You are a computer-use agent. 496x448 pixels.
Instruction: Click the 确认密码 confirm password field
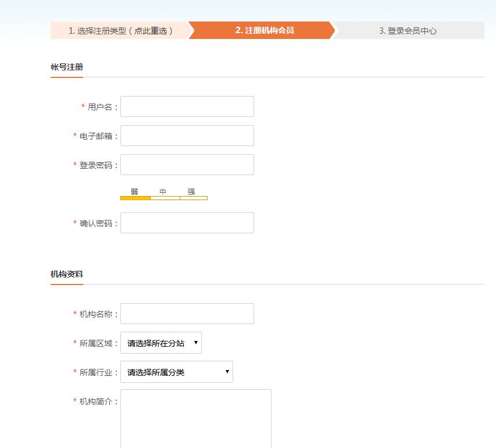[186, 223]
